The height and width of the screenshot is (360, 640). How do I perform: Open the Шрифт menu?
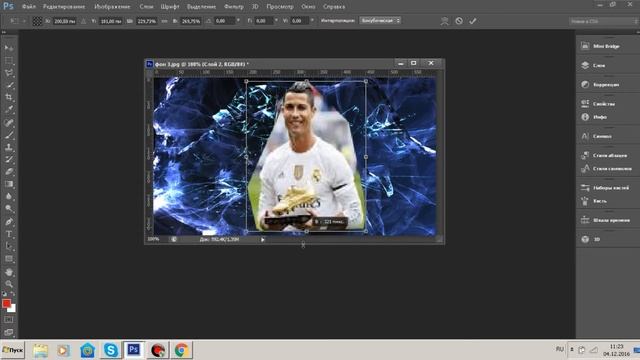point(170,7)
